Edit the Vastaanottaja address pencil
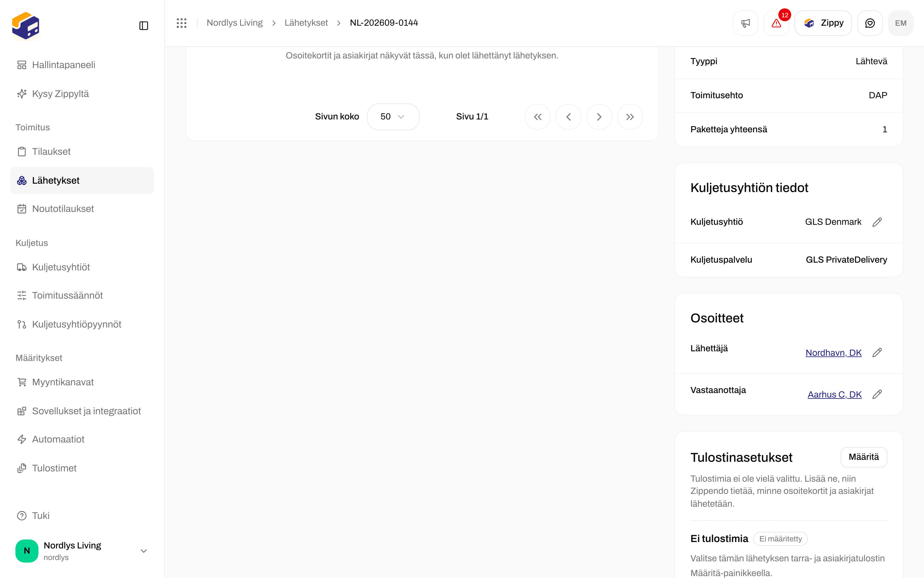This screenshot has height=578, width=924. coord(877,394)
